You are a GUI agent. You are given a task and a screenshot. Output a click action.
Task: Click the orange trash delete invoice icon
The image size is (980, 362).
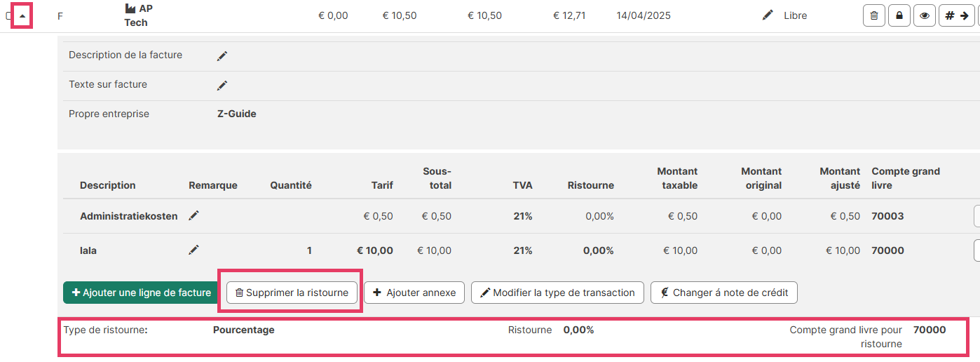coord(873,15)
